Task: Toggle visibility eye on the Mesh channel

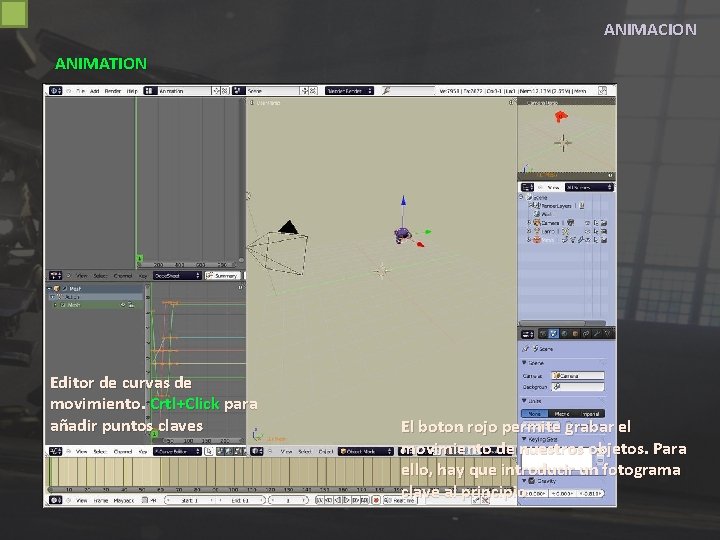Action: 123,305
